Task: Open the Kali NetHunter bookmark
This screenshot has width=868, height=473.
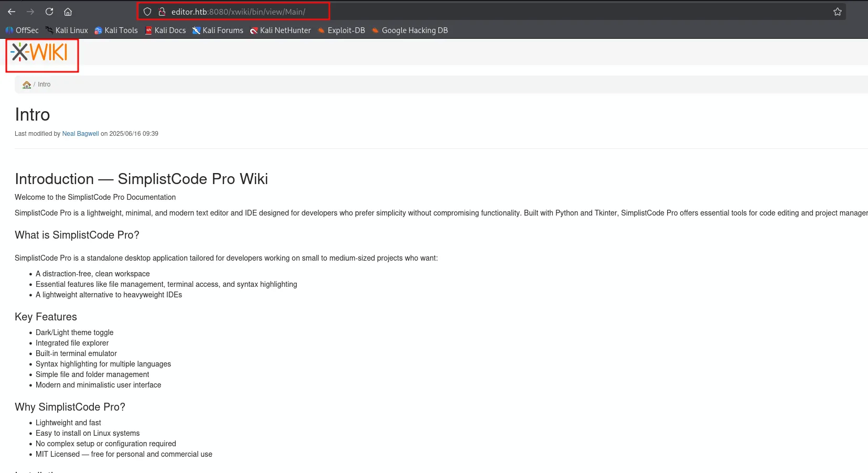Action: pyautogui.click(x=281, y=30)
